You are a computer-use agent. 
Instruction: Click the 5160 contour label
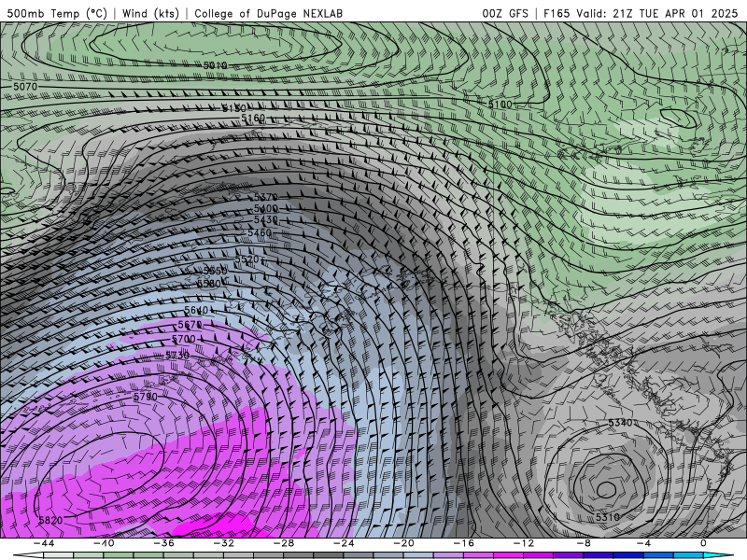click(253, 119)
